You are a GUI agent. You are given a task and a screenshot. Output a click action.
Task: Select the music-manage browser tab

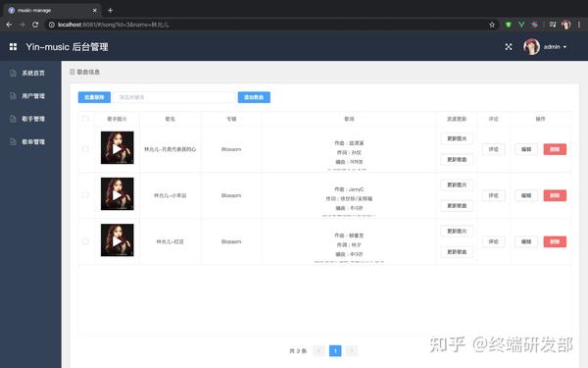tap(53, 11)
